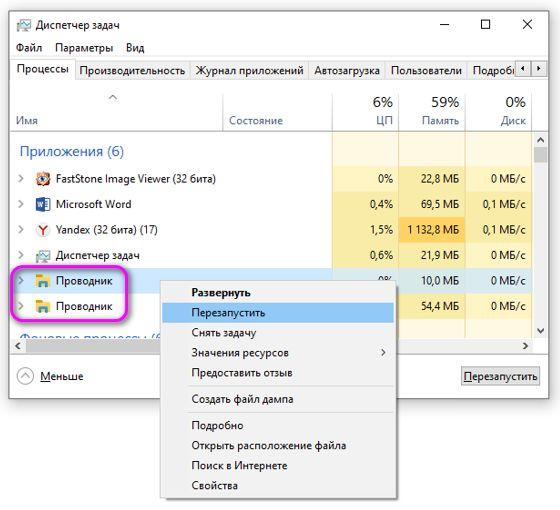Open the Параметры menu
The height and width of the screenshot is (510, 560).
coord(84,48)
